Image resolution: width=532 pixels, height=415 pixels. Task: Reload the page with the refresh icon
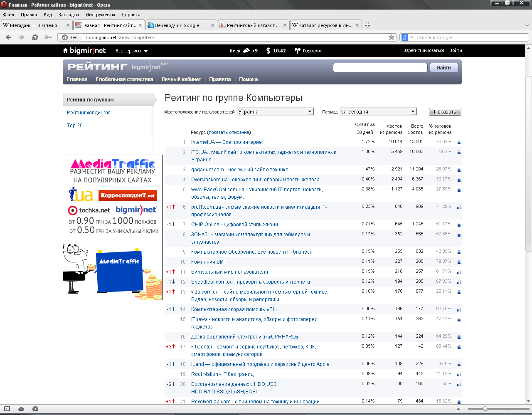(x=35, y=37)
